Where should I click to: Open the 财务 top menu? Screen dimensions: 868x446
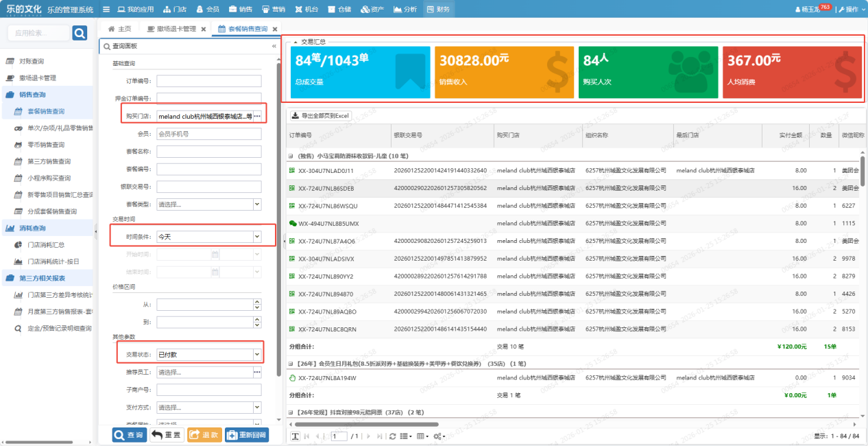pos(438,10)
